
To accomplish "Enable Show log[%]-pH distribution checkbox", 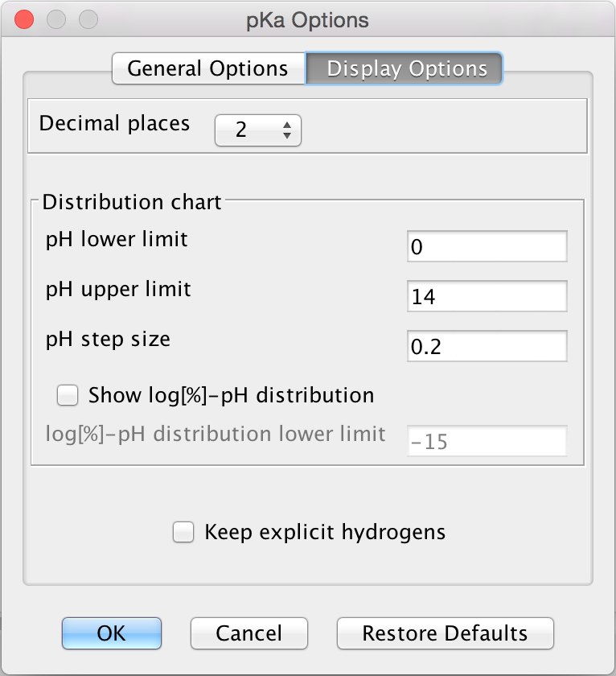I will pyautogui.click(x=68, y=395).
